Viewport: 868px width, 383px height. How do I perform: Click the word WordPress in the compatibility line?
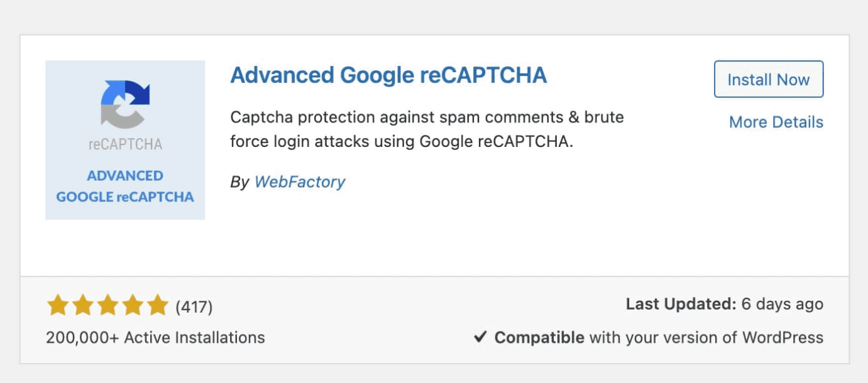pyautogui.click(x=783, y=338)
